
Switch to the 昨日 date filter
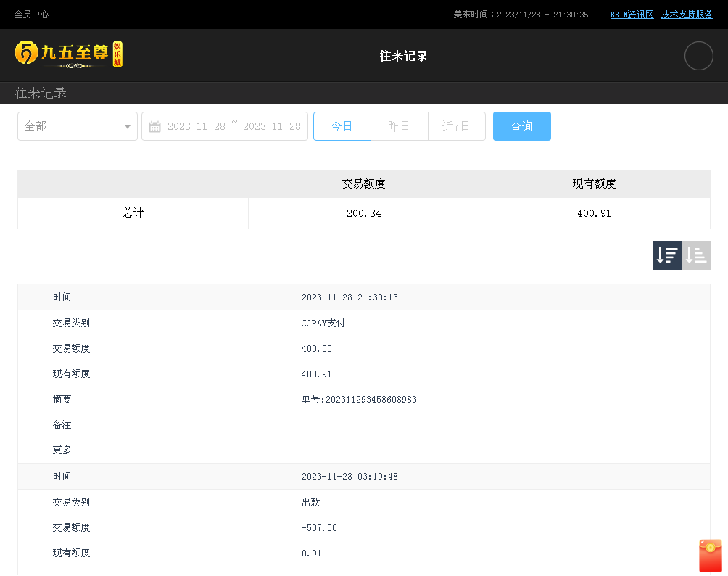pos(399,126)
